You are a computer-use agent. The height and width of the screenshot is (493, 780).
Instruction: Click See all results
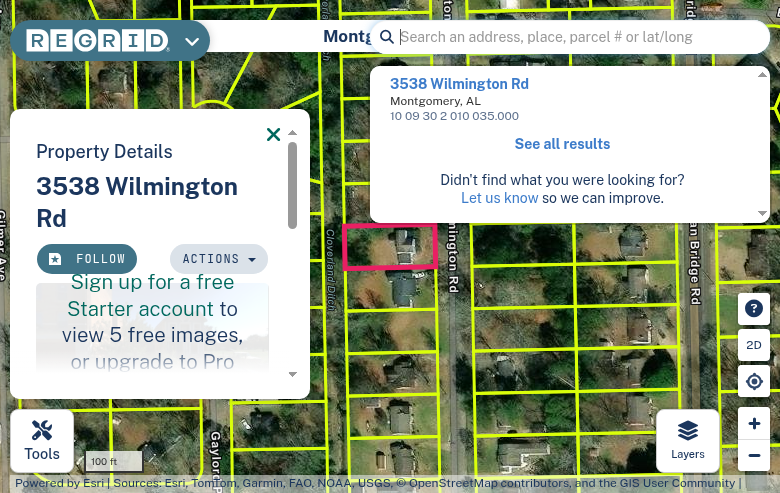pyautogui.click(x=562, y=144)
